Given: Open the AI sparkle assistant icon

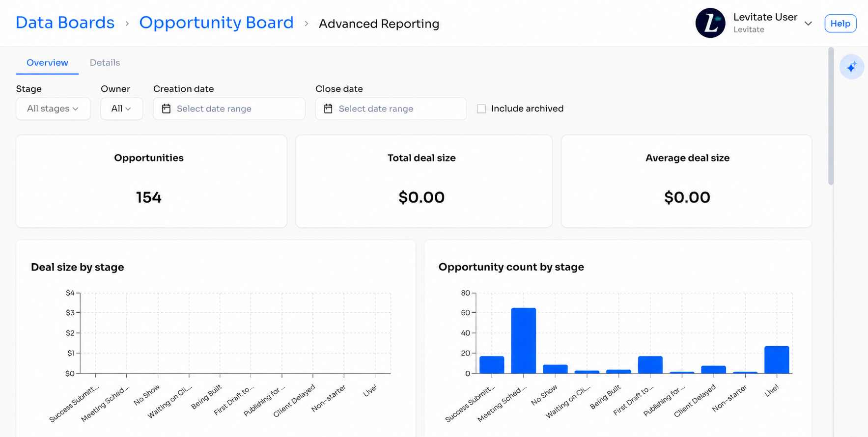Looking at the screenshot, I should 851,67.
